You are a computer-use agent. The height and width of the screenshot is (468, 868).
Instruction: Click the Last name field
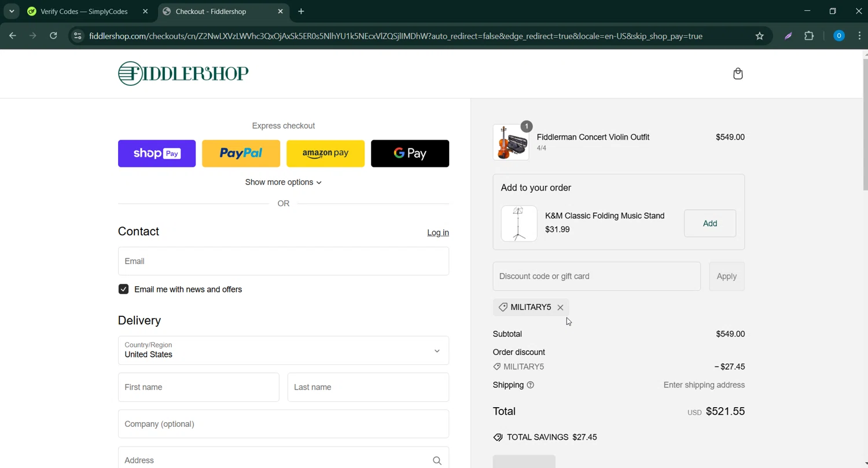coord(368,387)
